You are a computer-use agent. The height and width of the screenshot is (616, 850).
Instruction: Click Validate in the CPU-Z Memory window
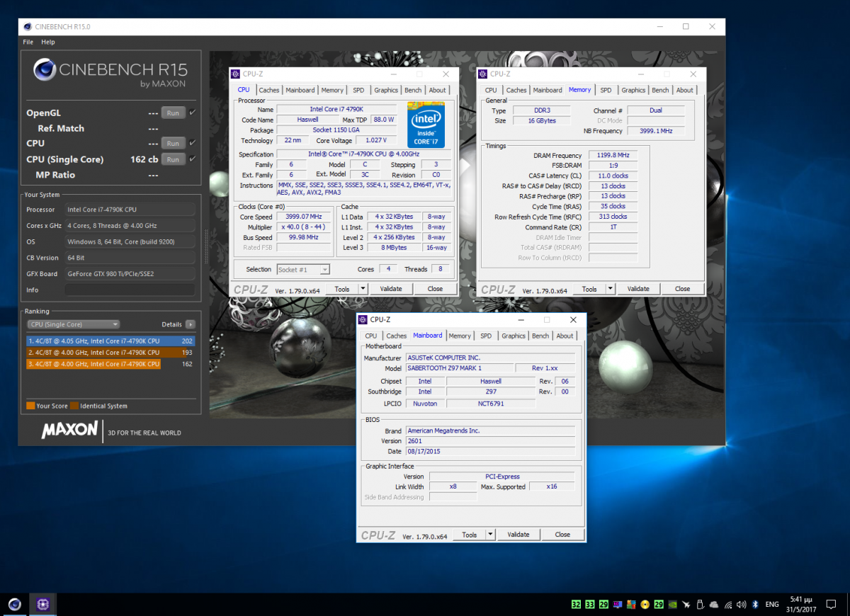[638, 289]
